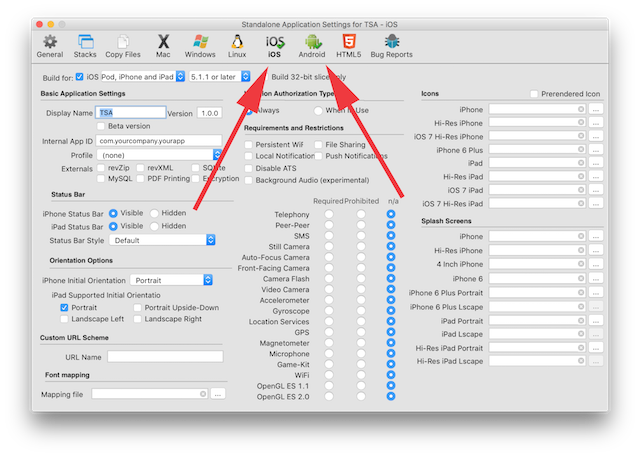Open the HTML5 settings pane

click(349, 46)
